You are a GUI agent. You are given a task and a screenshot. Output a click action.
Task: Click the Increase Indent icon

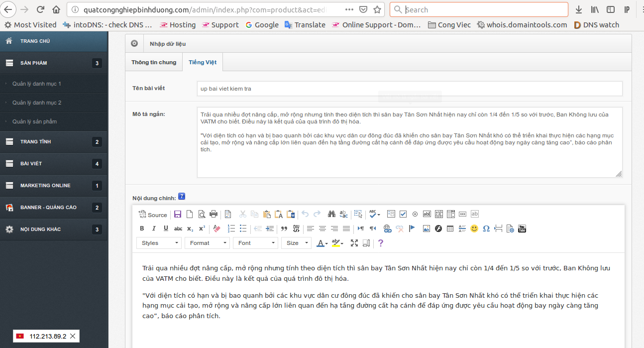coord(270,229)
